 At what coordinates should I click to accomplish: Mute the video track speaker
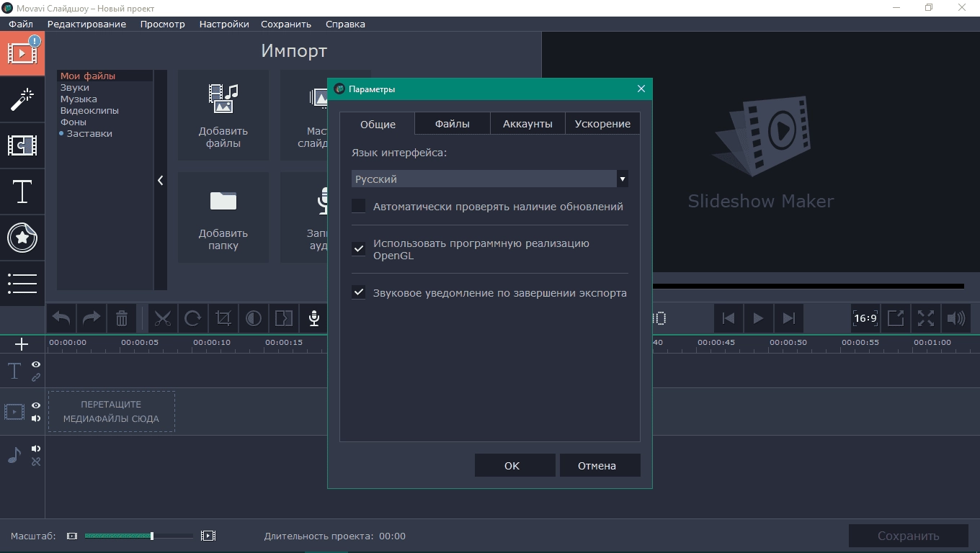36,418
